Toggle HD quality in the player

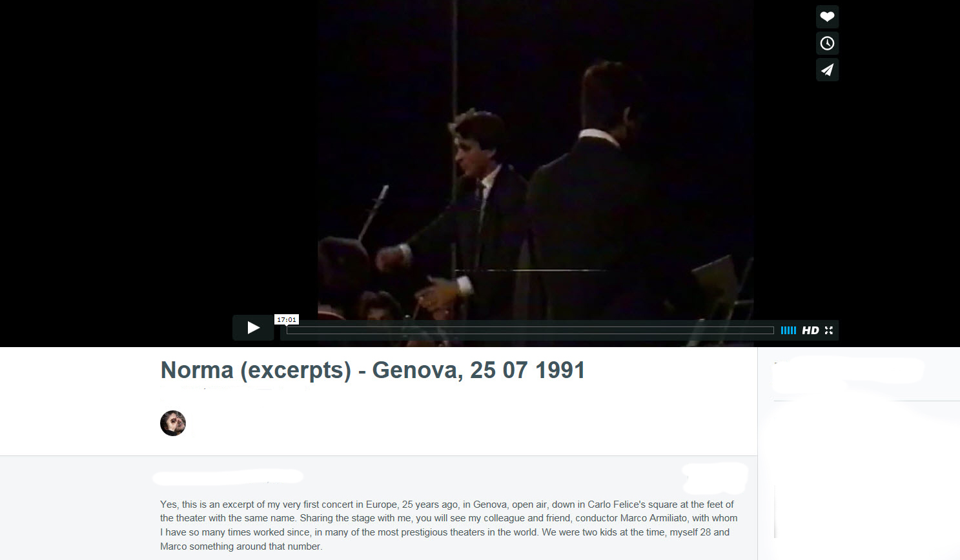point(810,330)
